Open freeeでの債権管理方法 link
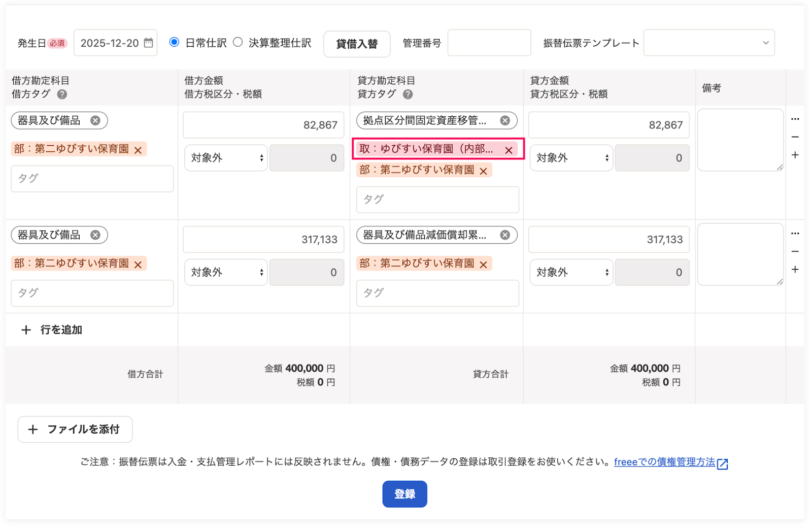Screen dimensions: 812x528 pyautogui.click(x=665, y=462)
